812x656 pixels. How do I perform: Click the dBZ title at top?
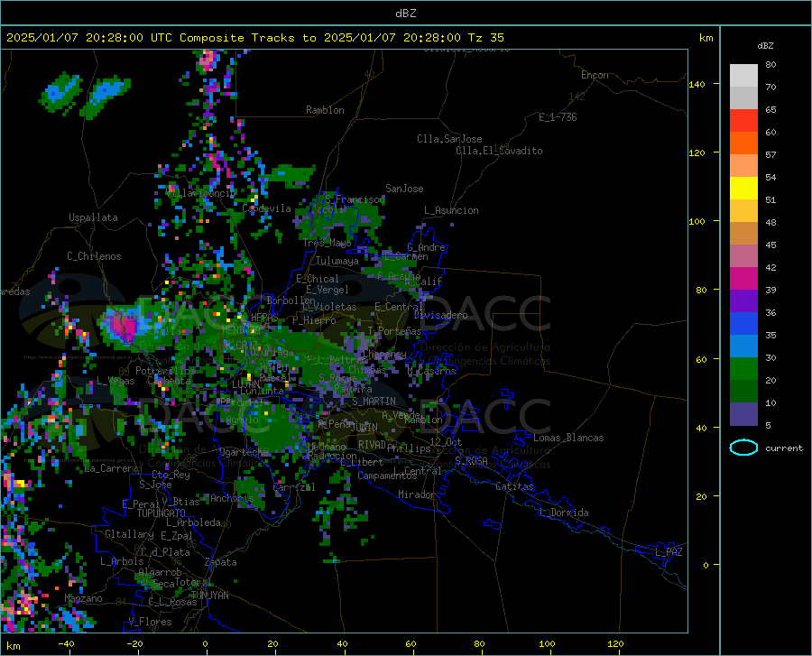tap(405, 14)
